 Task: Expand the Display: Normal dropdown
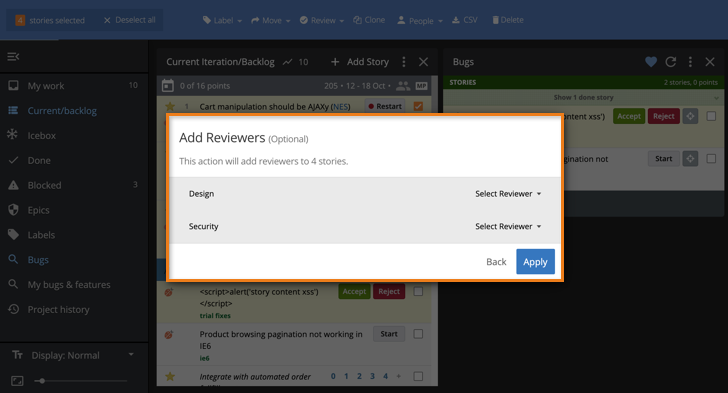point(74,355)
